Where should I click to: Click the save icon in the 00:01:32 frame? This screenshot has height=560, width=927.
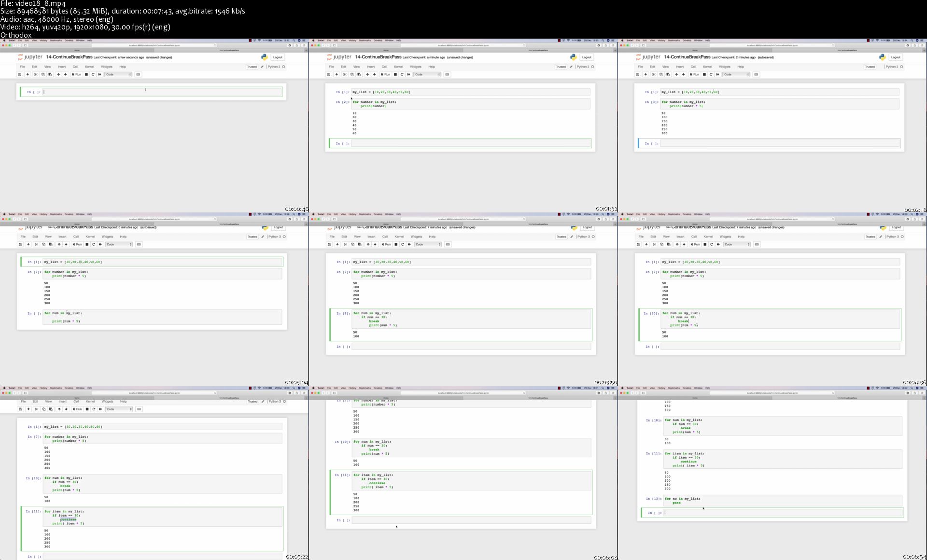click(x=329, y=74)
